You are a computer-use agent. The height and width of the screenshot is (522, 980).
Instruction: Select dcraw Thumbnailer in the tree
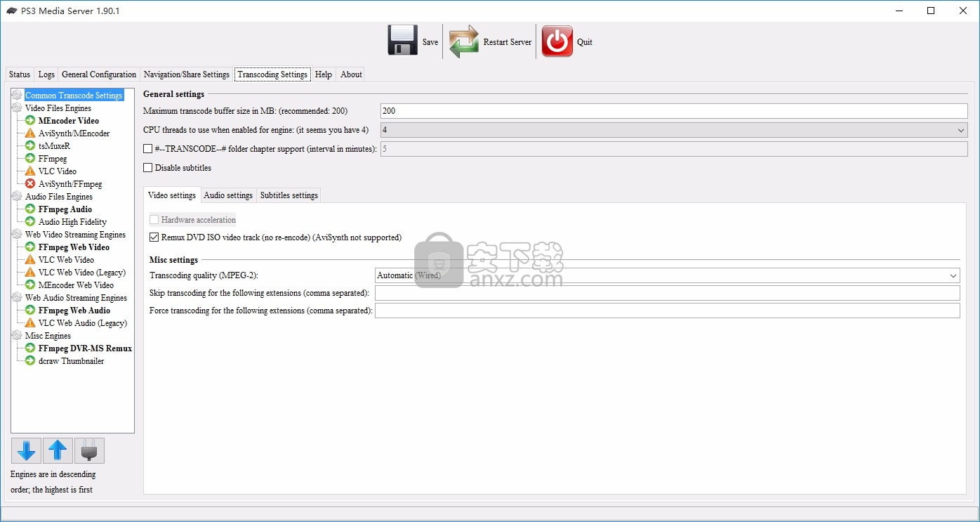[x=71, y=361]
